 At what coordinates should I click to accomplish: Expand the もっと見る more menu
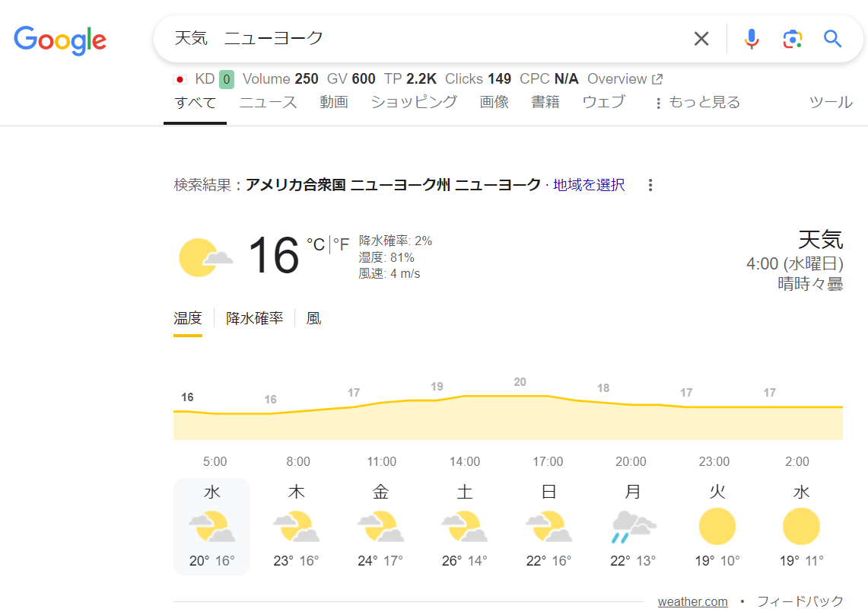697,102
